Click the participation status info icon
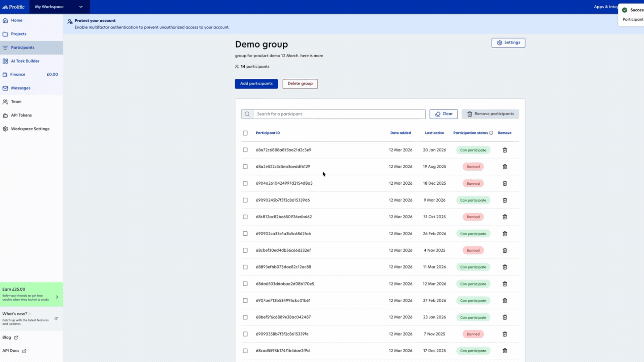The image size is (644, 362). (491, 133)
